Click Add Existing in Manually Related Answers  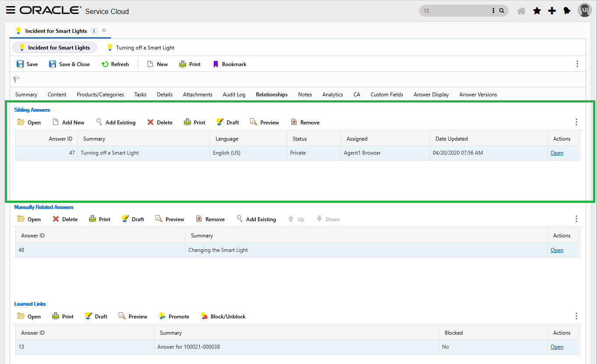coord(256,219)
